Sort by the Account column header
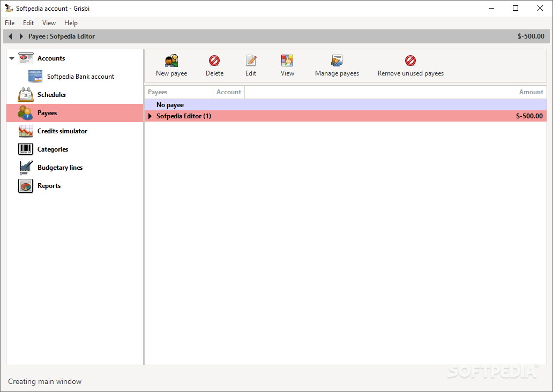This screenshot has width=553, height=392. pos(228,92)
